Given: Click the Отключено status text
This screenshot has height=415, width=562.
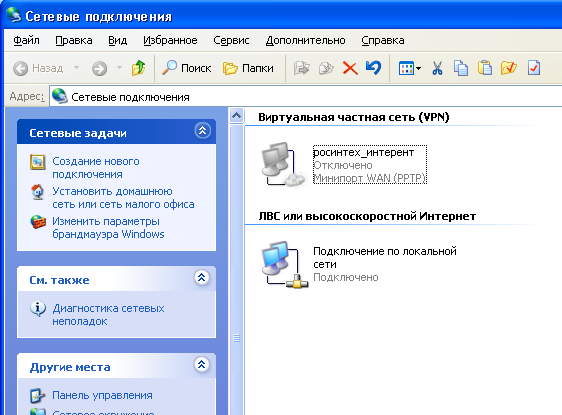Looking at the screenshot, I should click(x=343, y=165).
